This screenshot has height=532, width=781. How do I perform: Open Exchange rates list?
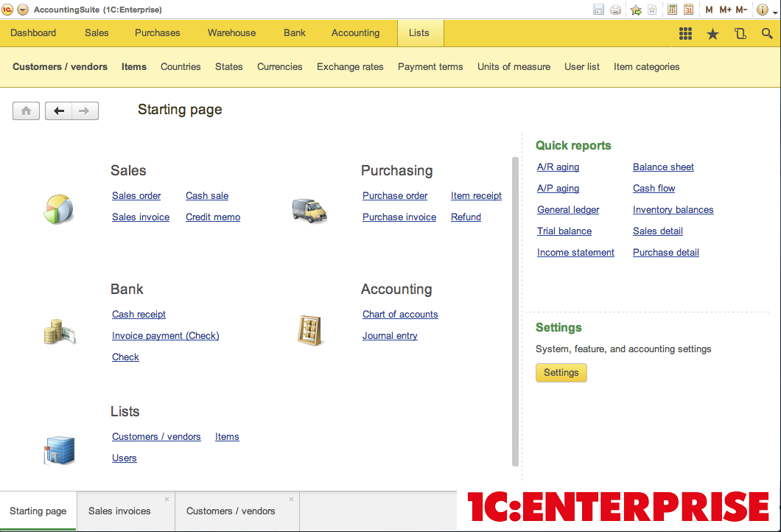point(350,67)
